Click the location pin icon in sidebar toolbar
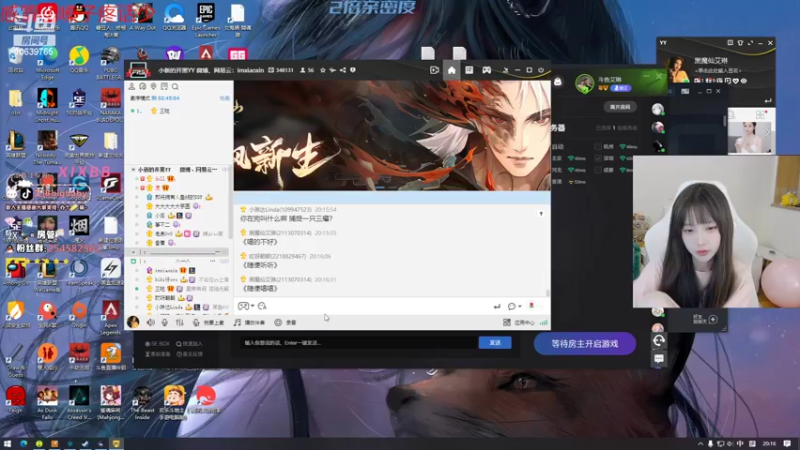The width and height of the screenshot is (800, 450). [x=153, y=87]
